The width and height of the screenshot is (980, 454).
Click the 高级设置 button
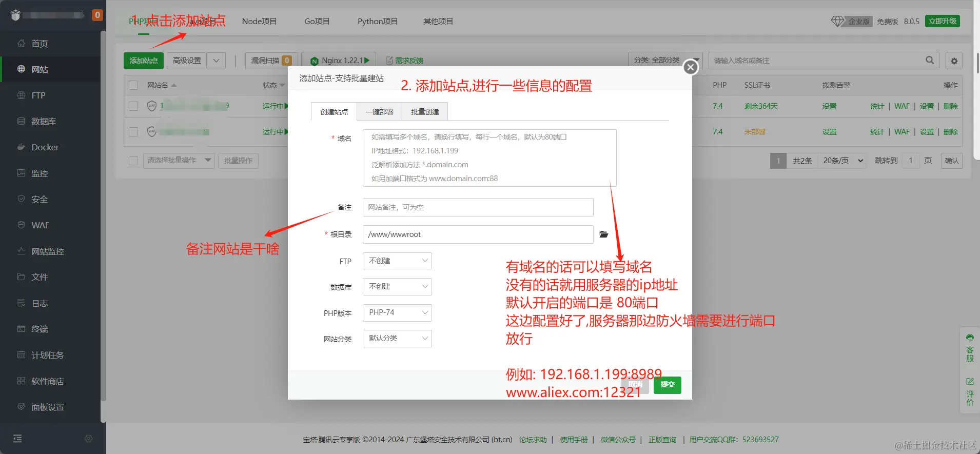[x=187, y=61]
